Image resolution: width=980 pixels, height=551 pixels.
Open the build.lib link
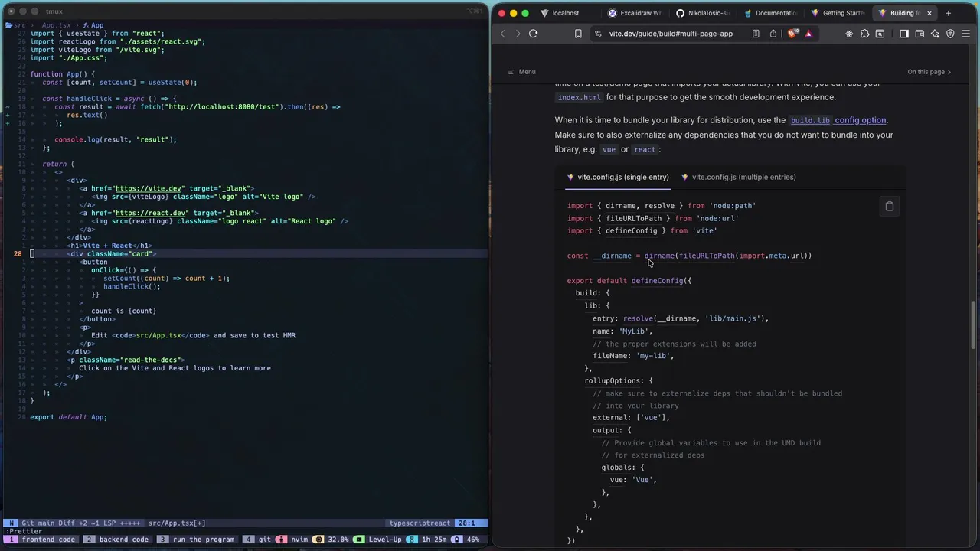[810, 120]
